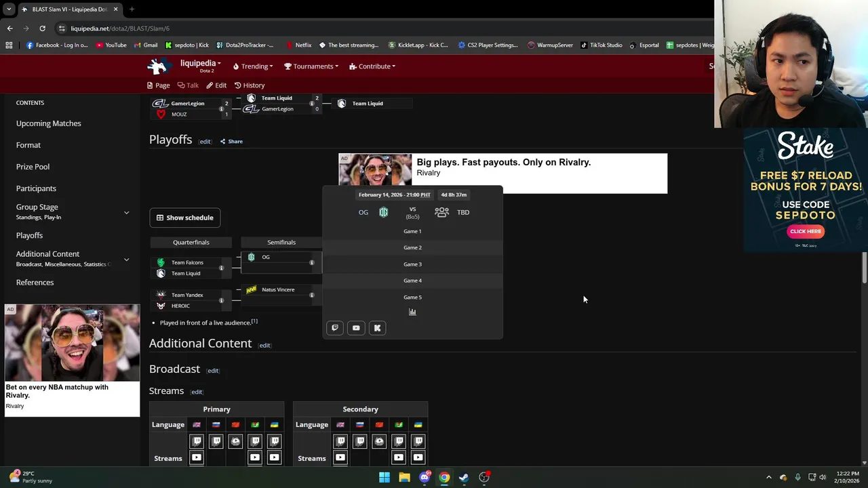The height and width of the screenshot is (488, 868).
Task: Click the Team Falcons logo in bracket
Action: (x=161, y=262)
